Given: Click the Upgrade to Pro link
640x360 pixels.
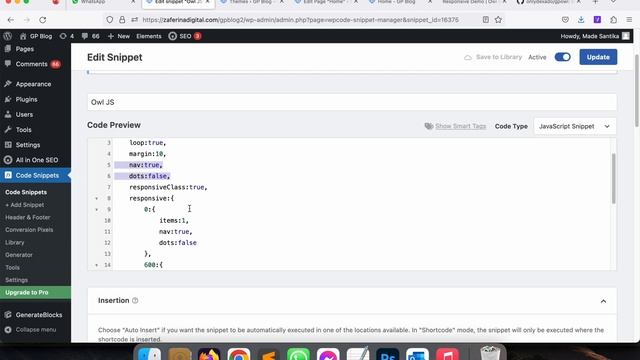Looking at the screenshot, I should (x=35, y=292).
